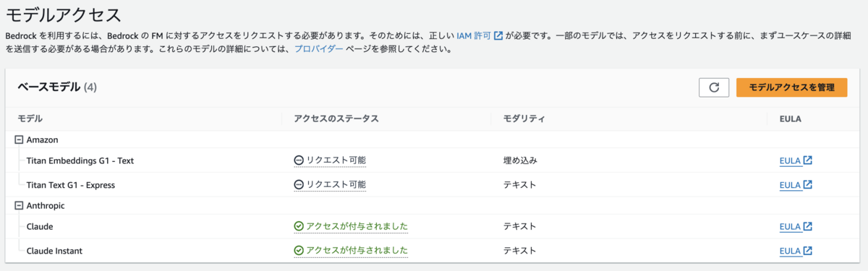Click アクセスが付与されました status for Claude Instant
Image resolution: width=868 pixels, height=271 pixels.
coord(351,251)
